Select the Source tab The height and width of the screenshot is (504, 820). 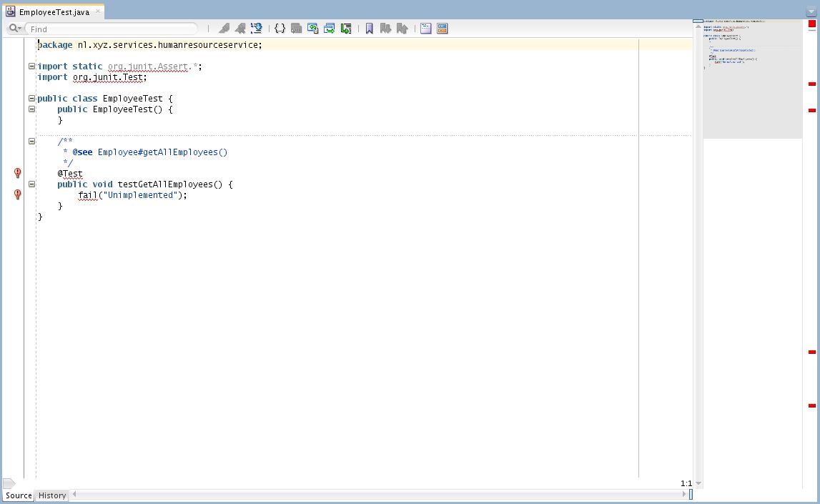(x=19, y=495)
